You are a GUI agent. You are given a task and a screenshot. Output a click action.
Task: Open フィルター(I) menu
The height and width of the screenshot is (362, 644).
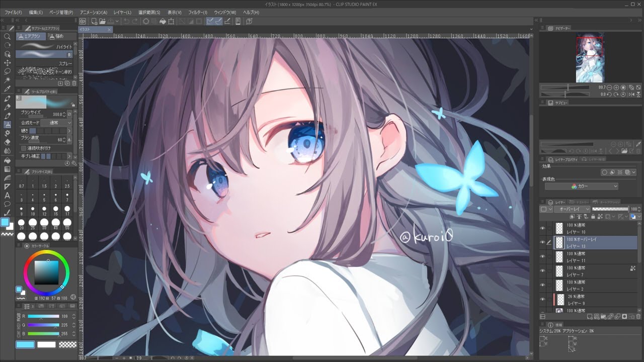pos(198,12)
